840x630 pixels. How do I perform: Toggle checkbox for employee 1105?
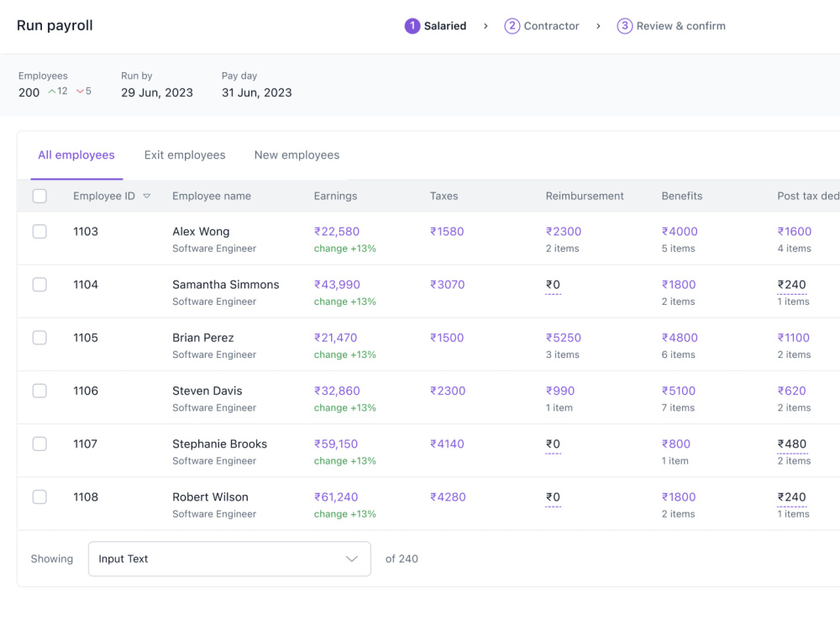pos(39,338)
